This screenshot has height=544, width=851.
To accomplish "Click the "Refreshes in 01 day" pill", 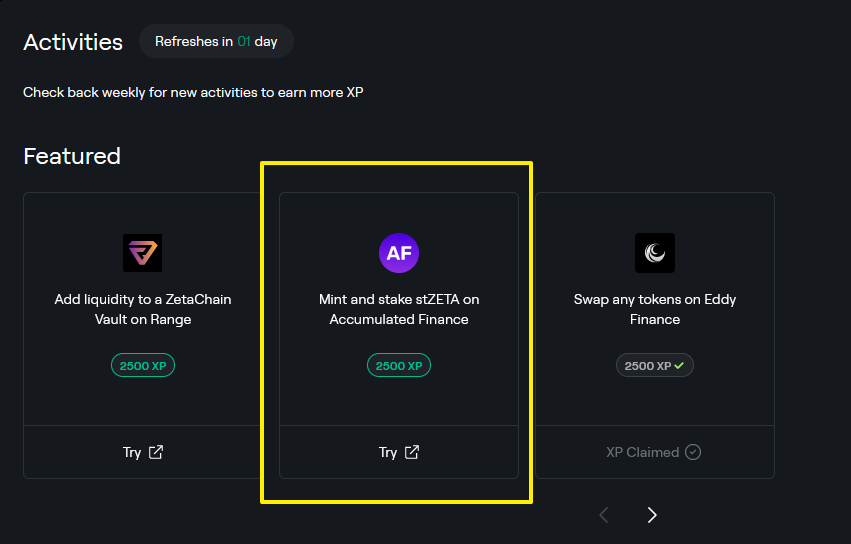I will tap(216, 41).
